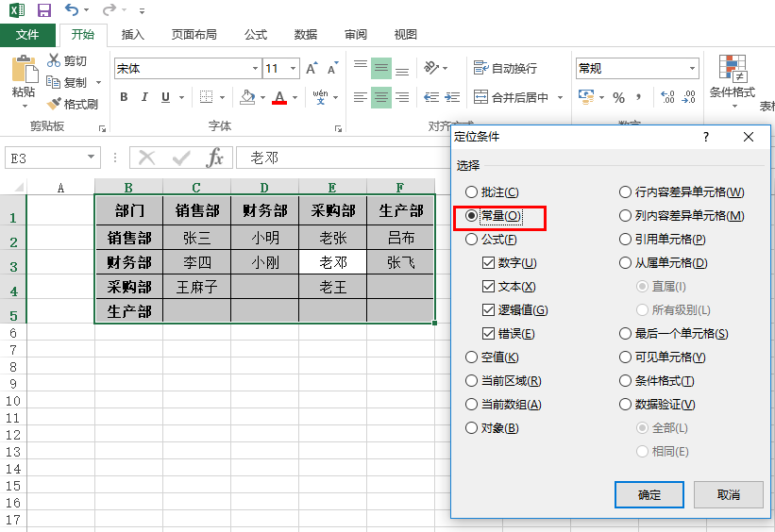This screenshot has width=775, height=532.
Task: Open the 字体 group dialog launcher
Action: pyautogui.click(x=338, y=129)
